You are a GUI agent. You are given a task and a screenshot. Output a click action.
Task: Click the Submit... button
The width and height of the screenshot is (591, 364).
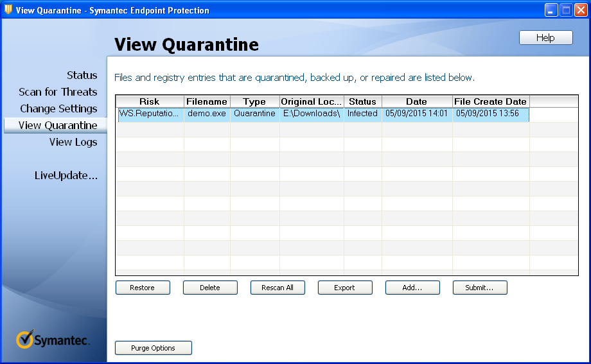click(x=480, y=288)
